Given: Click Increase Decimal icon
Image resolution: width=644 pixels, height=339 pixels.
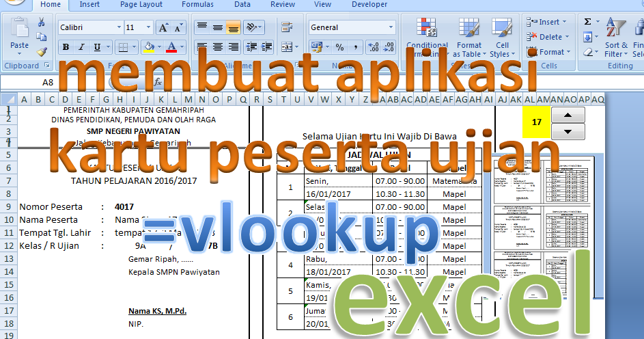Looking at the screenshot, I should [x=374, y=47].
